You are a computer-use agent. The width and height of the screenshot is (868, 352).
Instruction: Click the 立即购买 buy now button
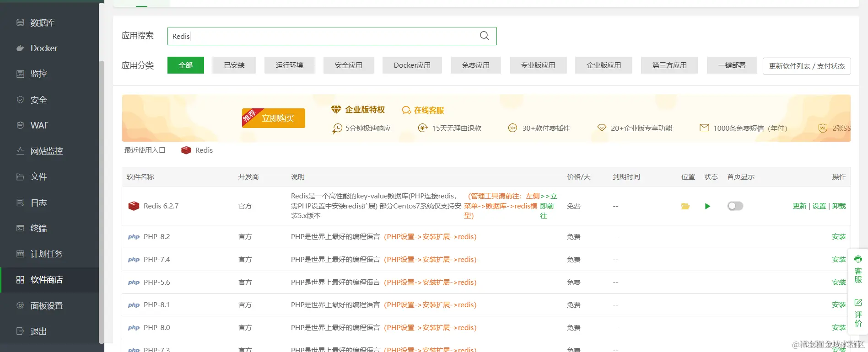pos(274,118)
